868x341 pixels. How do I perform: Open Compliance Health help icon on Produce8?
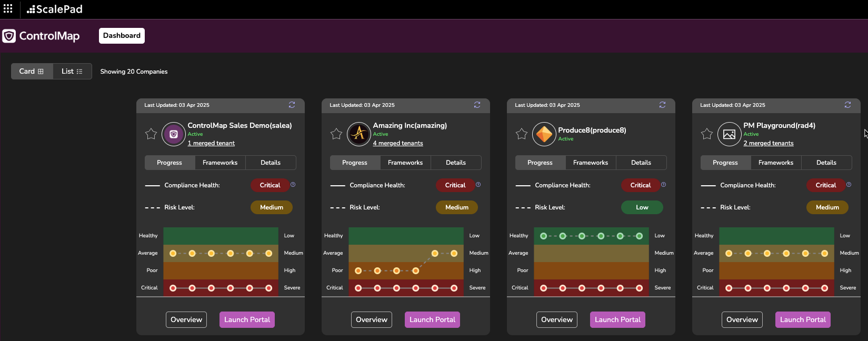664,185
